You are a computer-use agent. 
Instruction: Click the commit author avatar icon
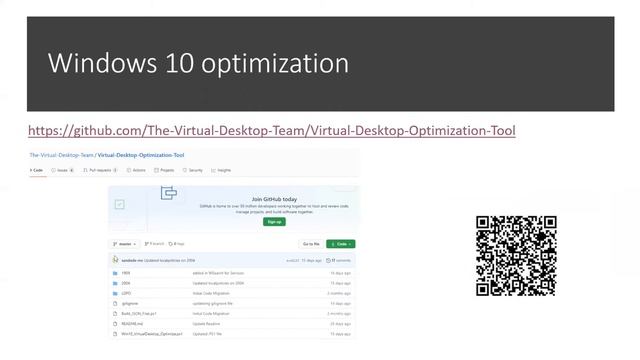tap(116, 260)
